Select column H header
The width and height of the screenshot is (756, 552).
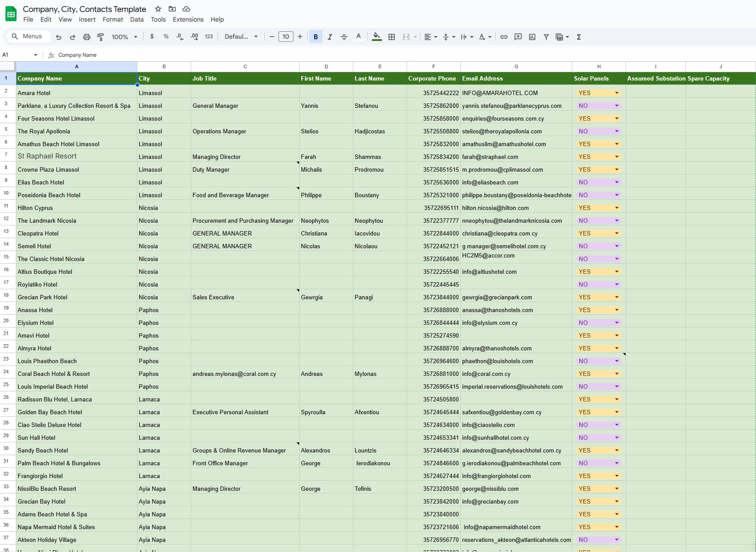[599, 66]
